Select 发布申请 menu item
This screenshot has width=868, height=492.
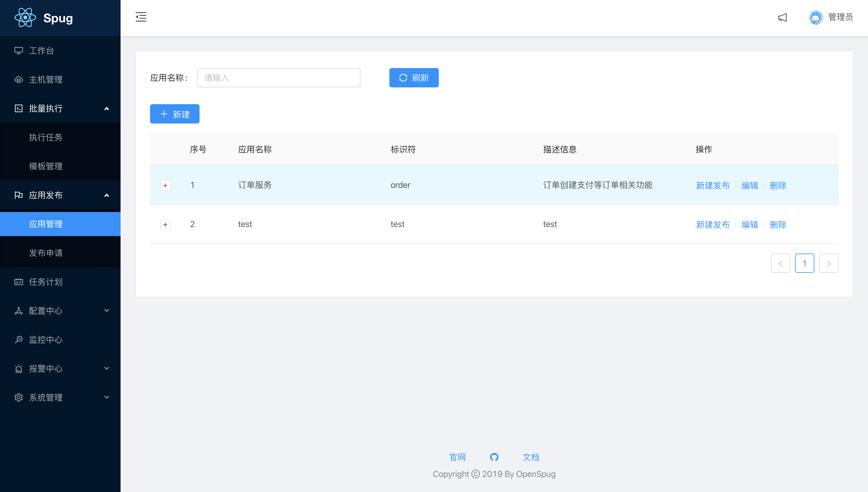pyautogui.click(x=46, y=253)
